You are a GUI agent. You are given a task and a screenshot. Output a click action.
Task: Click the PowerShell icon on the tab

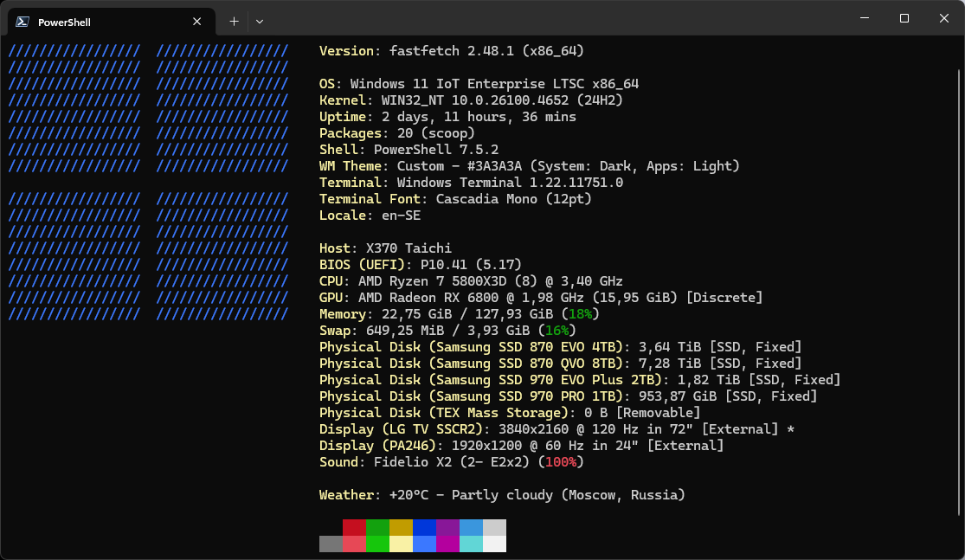tap(23, 22)
